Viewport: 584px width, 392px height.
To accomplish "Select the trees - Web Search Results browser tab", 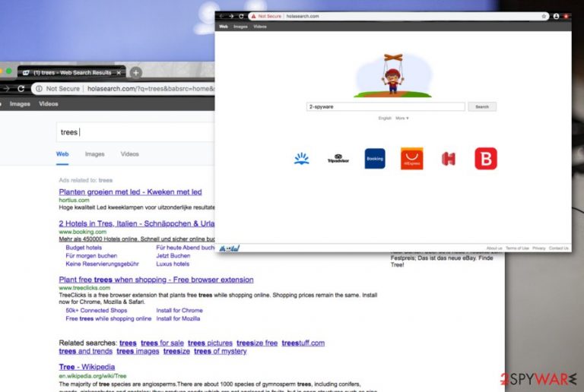I will (x=71, y=72).
